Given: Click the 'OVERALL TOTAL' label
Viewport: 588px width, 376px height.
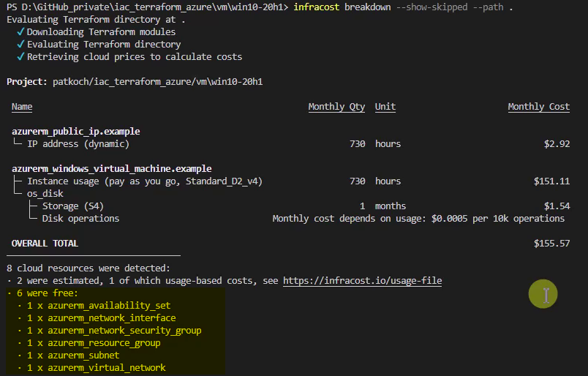Looking at the screenshot, I should pos(45,243).
